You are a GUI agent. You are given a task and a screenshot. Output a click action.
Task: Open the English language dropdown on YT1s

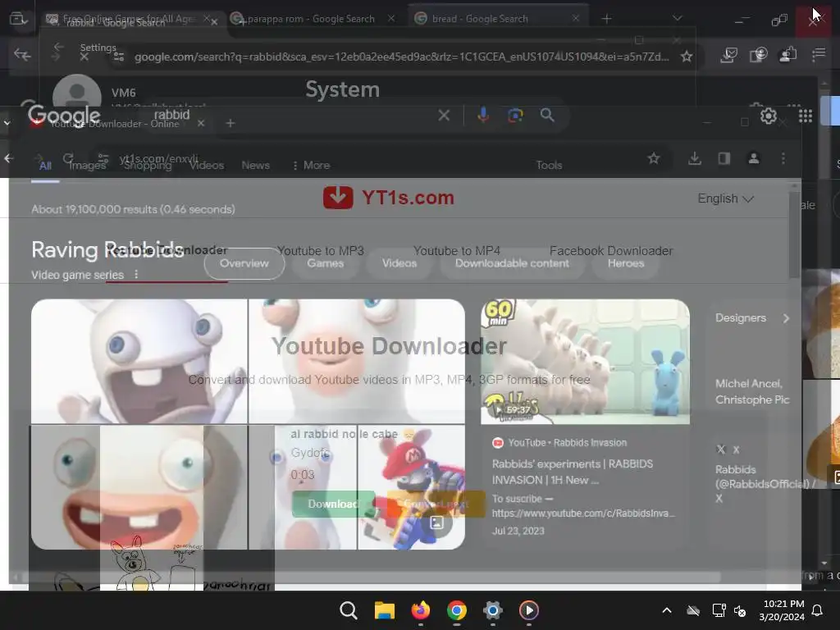[x=725, y=199]
